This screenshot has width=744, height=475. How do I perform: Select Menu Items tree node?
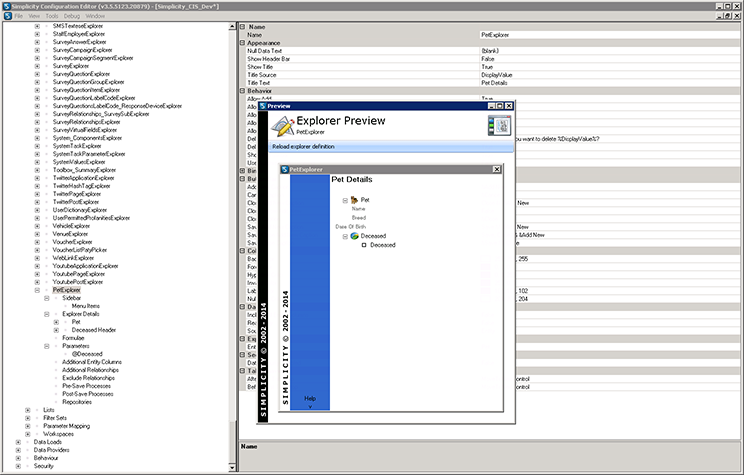coord(85,306)
